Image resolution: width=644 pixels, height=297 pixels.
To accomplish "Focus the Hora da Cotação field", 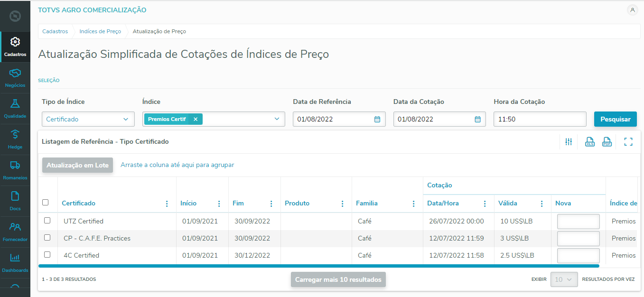I will [x=540, y=119].
